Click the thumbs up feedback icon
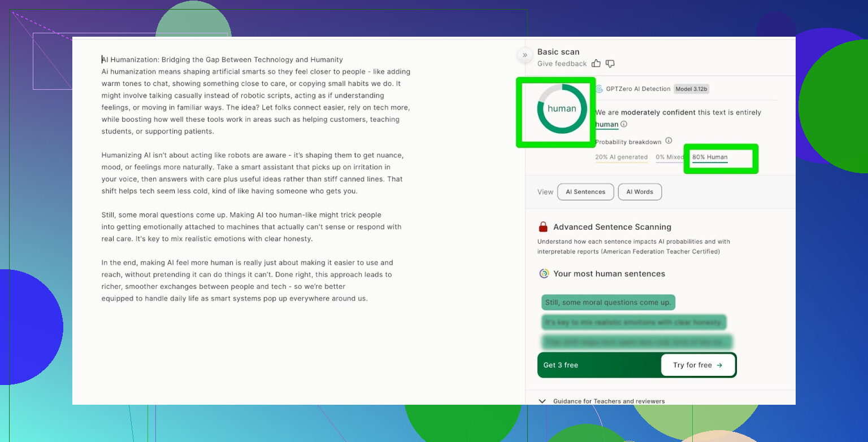The height and width of the screenshot is (442, 868). coord(596,64)
